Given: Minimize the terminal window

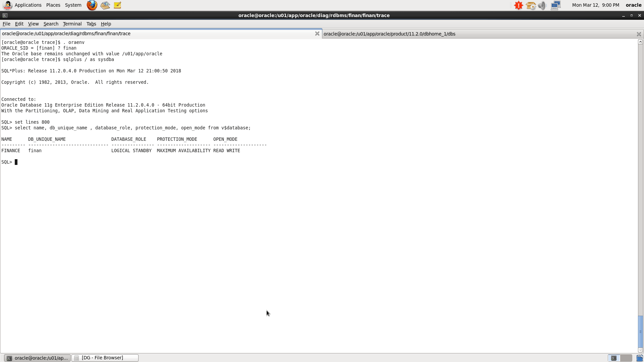Looking at the screenshot, I should (623, 15).
